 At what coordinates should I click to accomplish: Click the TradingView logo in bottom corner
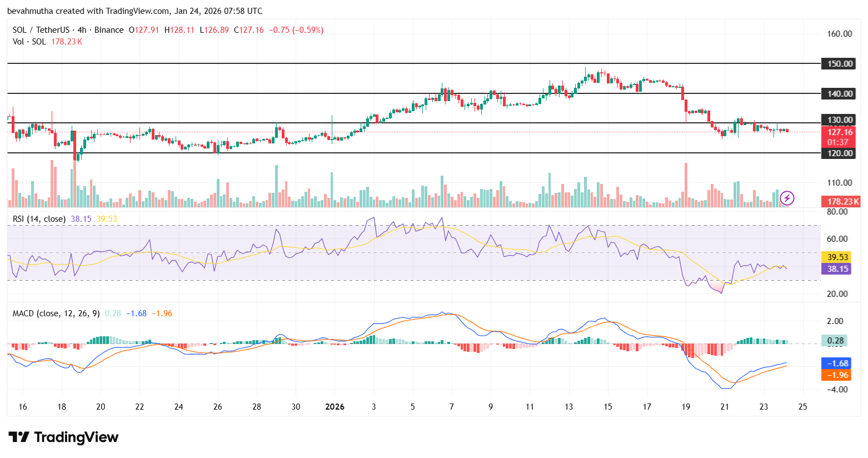(61, 437)
